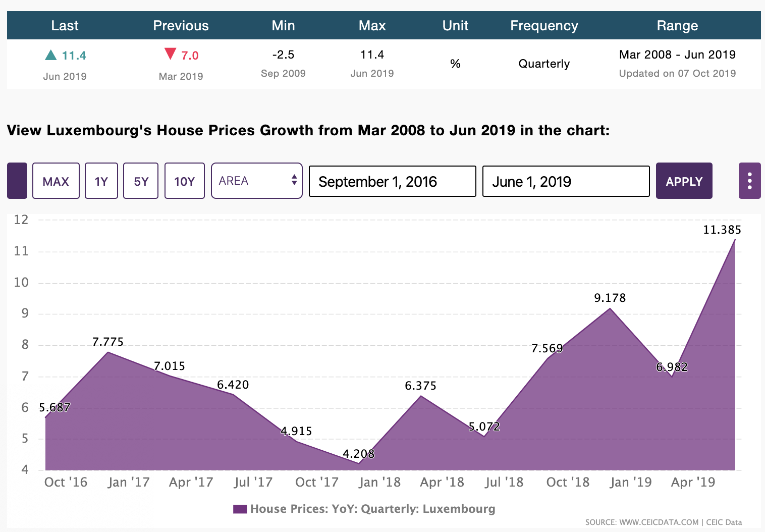Open the three-dot chart options menu

749,181
